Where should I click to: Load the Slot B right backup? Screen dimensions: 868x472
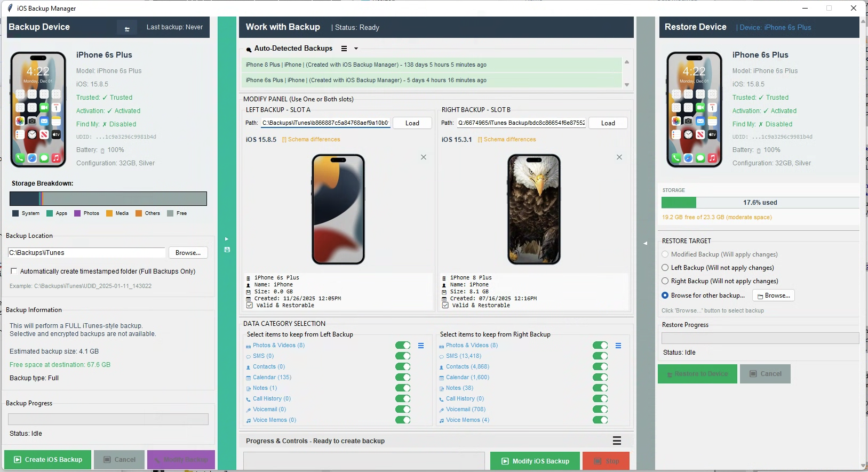coord(608,123)
